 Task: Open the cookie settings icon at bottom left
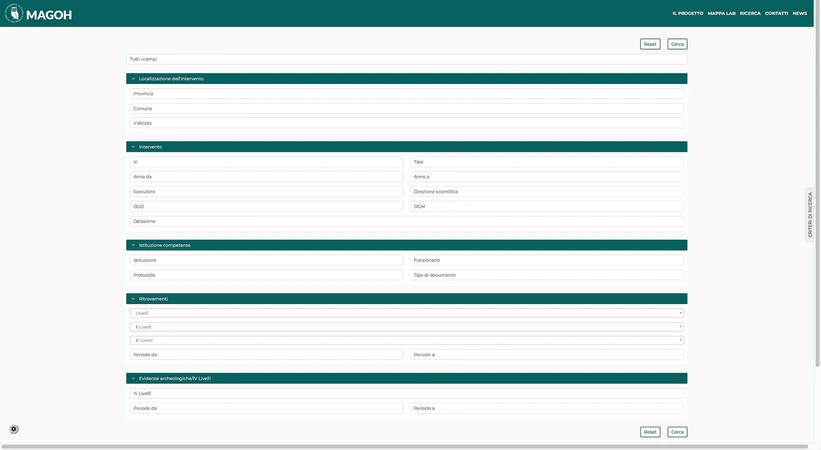(14, 429)
